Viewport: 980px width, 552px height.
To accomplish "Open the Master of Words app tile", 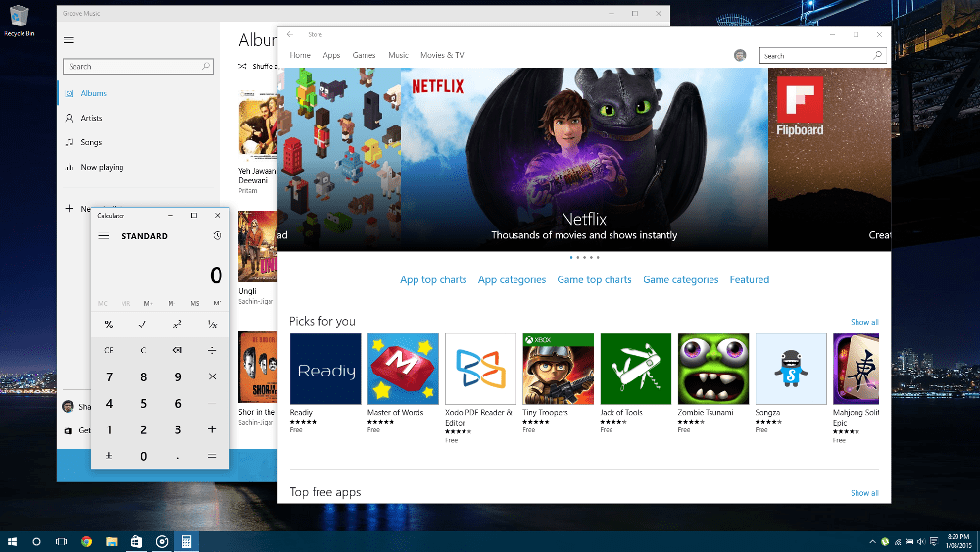I will click(403, 369).
